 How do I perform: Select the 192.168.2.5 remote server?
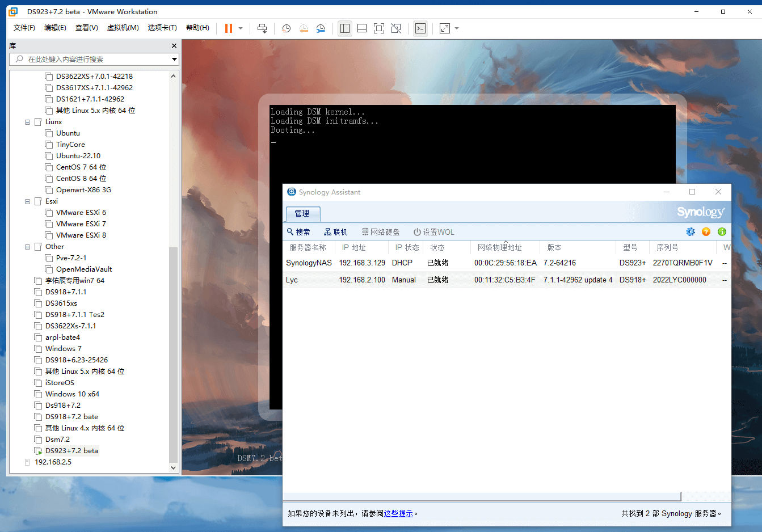pyautogui.click(x=53, y=462)
